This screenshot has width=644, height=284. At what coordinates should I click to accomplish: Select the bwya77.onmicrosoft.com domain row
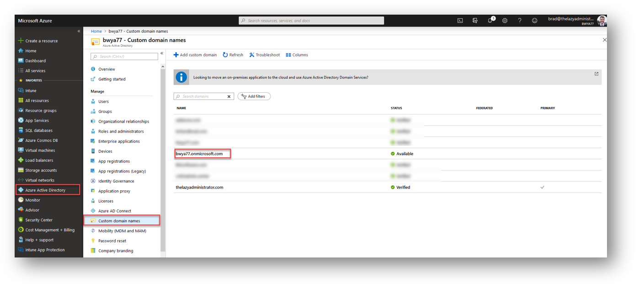(388, 154)
